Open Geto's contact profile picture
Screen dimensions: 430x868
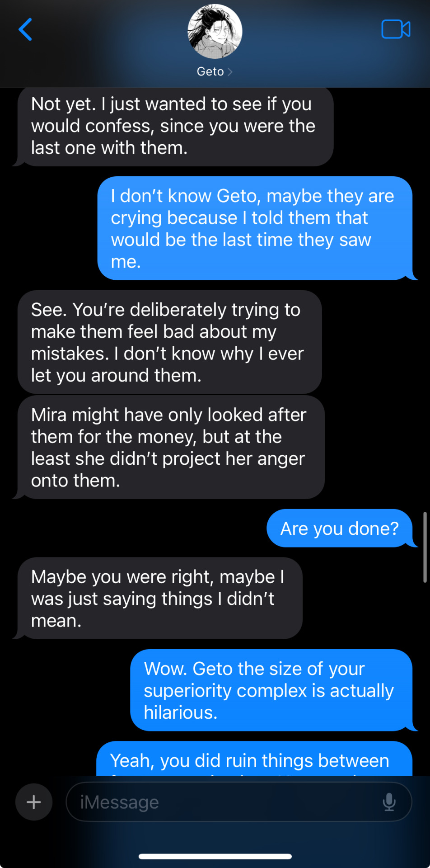pos(215,32)
